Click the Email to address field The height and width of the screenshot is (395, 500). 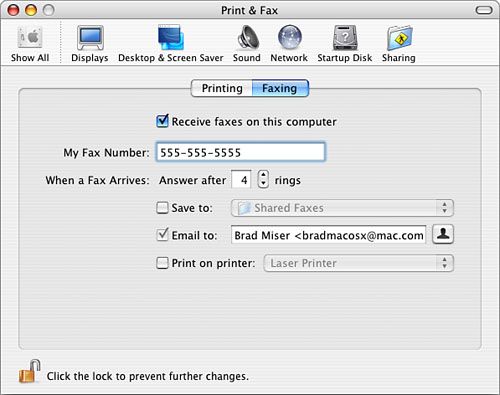click(x=328, y=235)
